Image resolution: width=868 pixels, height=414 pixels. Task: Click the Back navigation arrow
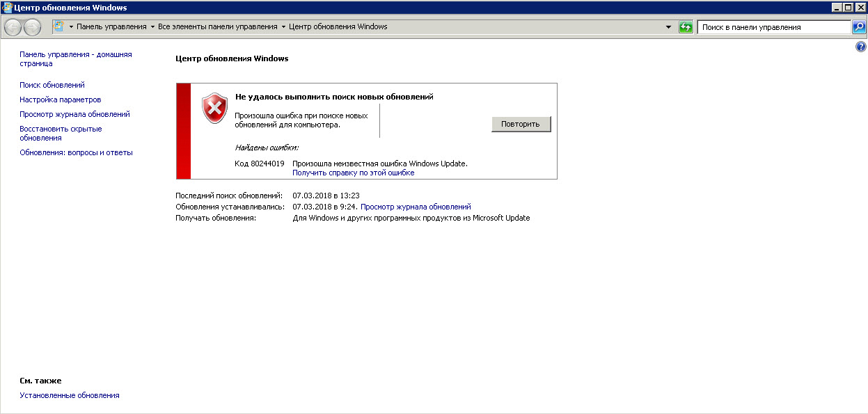13,27
